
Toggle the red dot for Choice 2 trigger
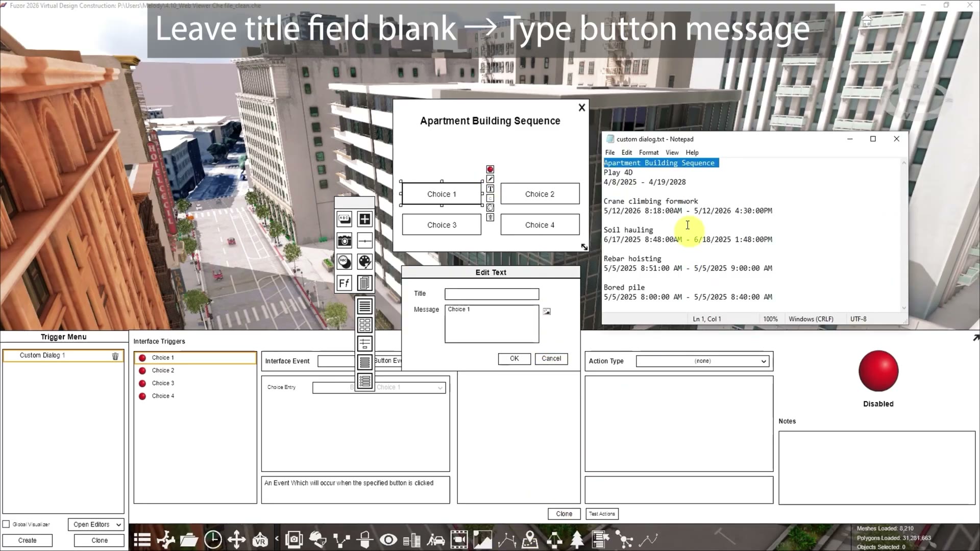[x=142, y=371]
